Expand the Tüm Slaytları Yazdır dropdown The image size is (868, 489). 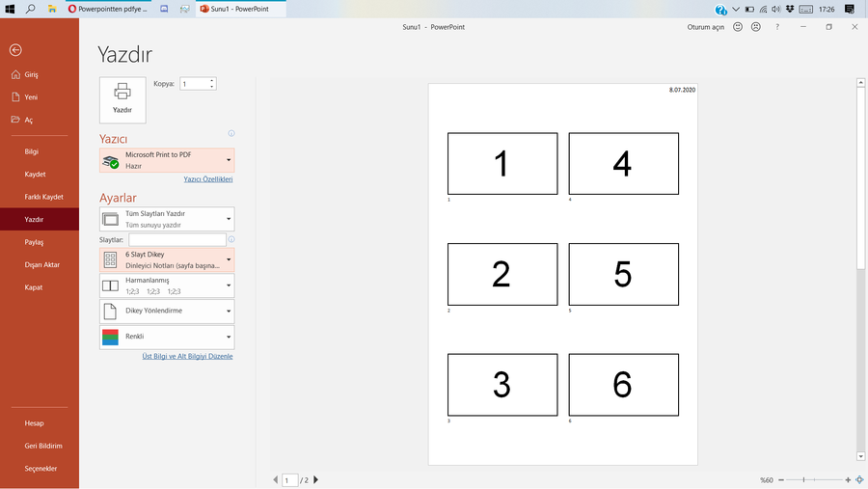point(167,219)
